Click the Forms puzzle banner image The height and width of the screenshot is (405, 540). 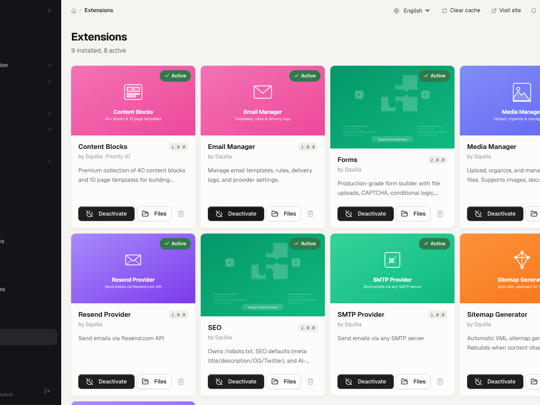click(392, 107)
